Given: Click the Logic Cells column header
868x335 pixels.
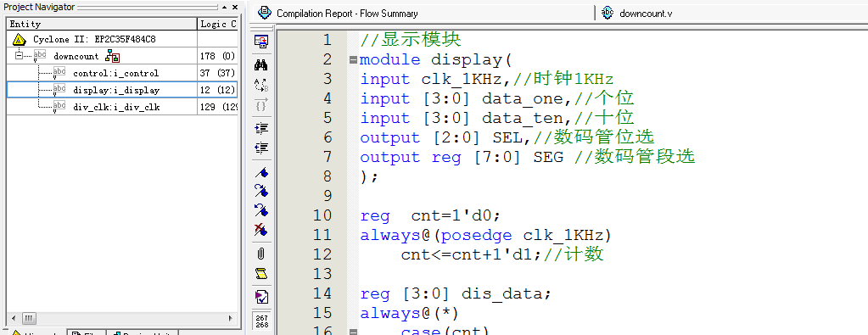Looking at the screenshot, I should [x=217, y=24].
